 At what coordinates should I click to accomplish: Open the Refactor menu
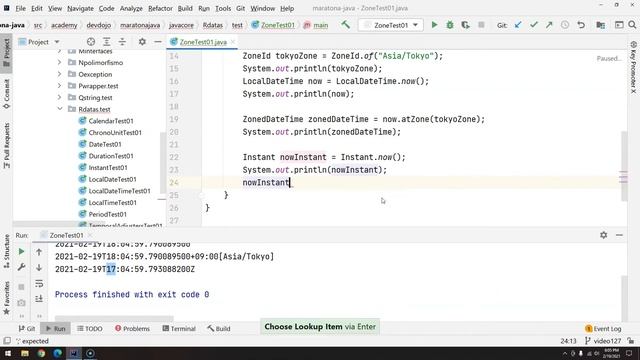pyautogui.click(x=160, y=8)
